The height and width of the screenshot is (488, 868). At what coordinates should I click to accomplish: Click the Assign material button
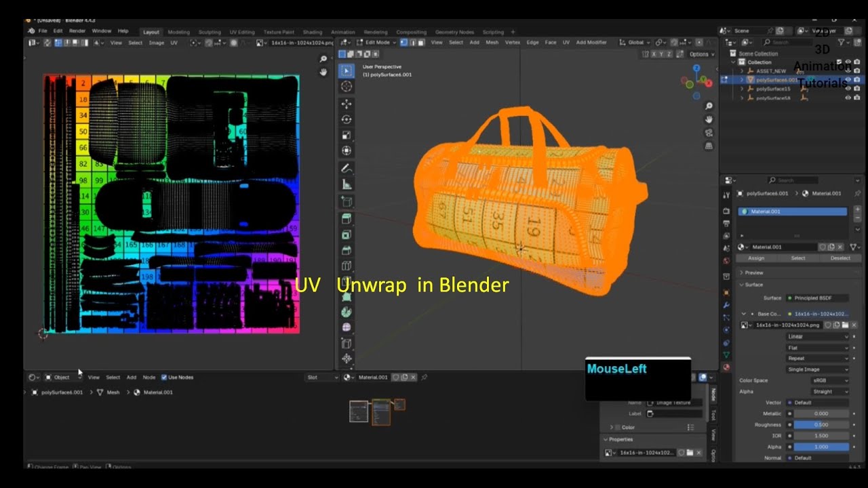click(x=756, y=258)
